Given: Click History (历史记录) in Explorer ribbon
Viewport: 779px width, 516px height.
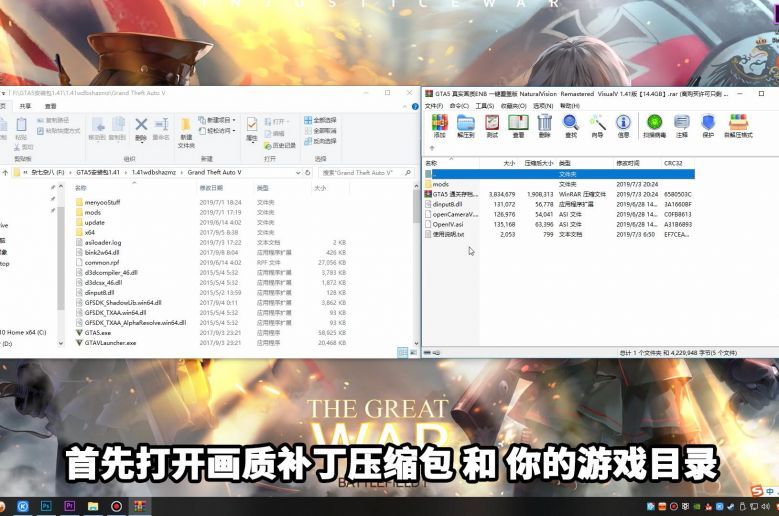Looking at the screenshot, I should 280,146.
